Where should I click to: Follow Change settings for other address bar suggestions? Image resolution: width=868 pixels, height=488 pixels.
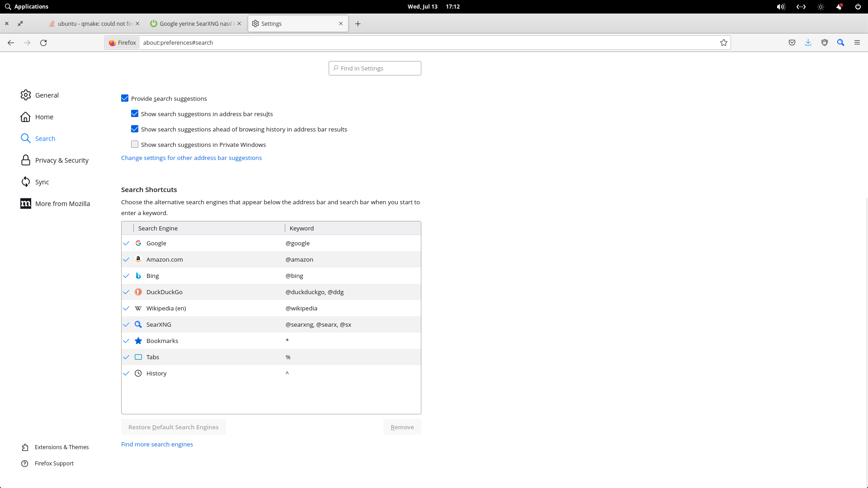(x=191, y=158)
